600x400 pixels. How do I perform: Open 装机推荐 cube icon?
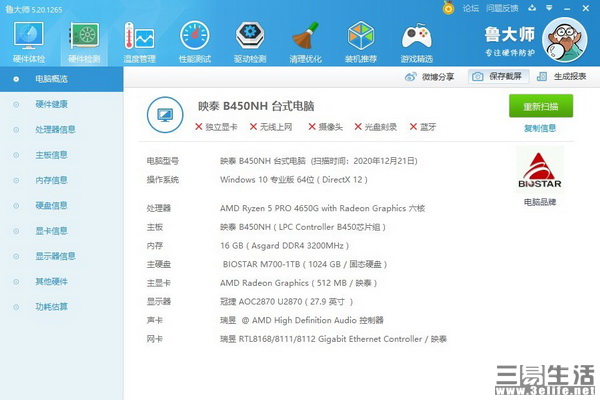tap(360, 42)
